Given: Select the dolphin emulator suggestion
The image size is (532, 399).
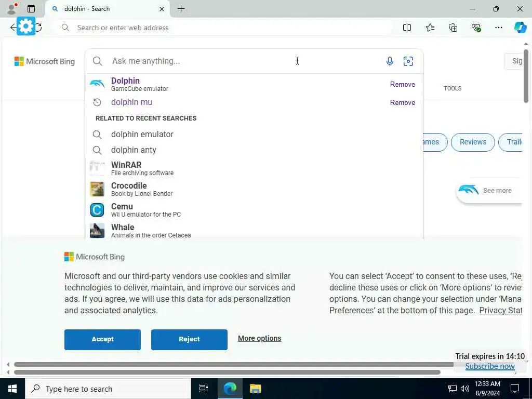Looking at the screenshot, I should [x=254, y=135].
